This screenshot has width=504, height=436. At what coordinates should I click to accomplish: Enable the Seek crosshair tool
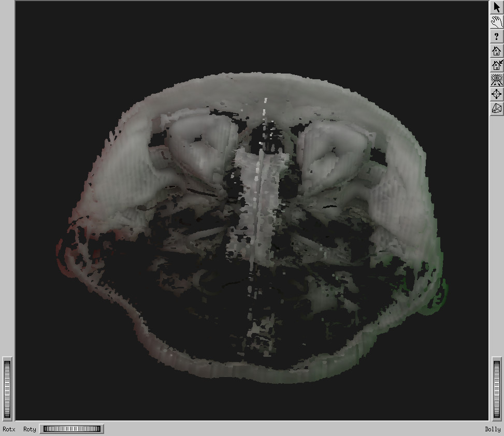496,94
